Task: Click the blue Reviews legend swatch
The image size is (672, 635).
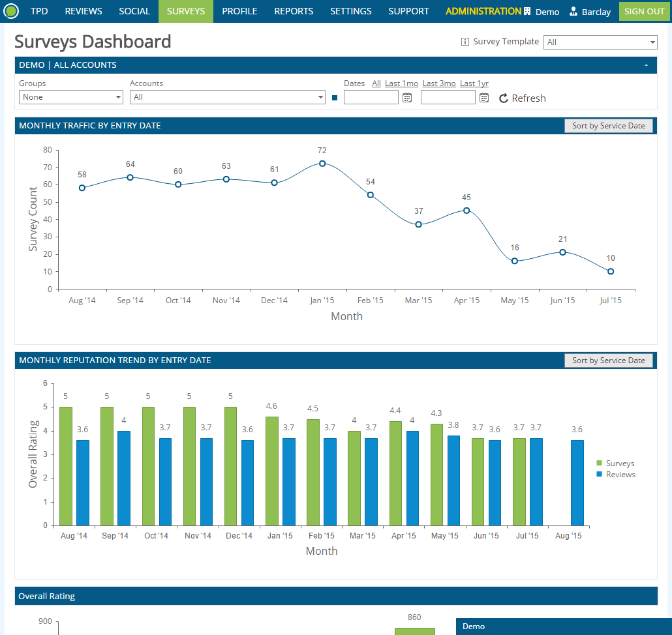Action: click(x=599, y=474)
